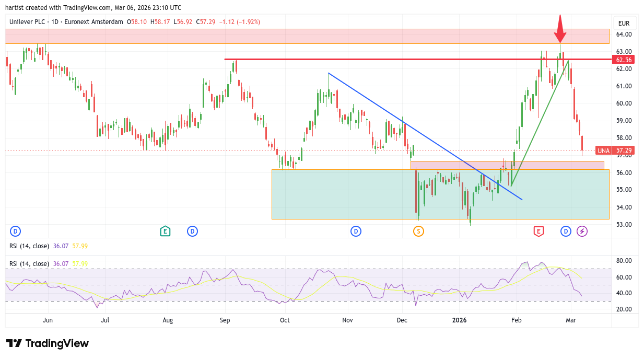The image size is (644, 359).
Task: Click the dividend D marker after August
Action: click(x=193, y=231)
